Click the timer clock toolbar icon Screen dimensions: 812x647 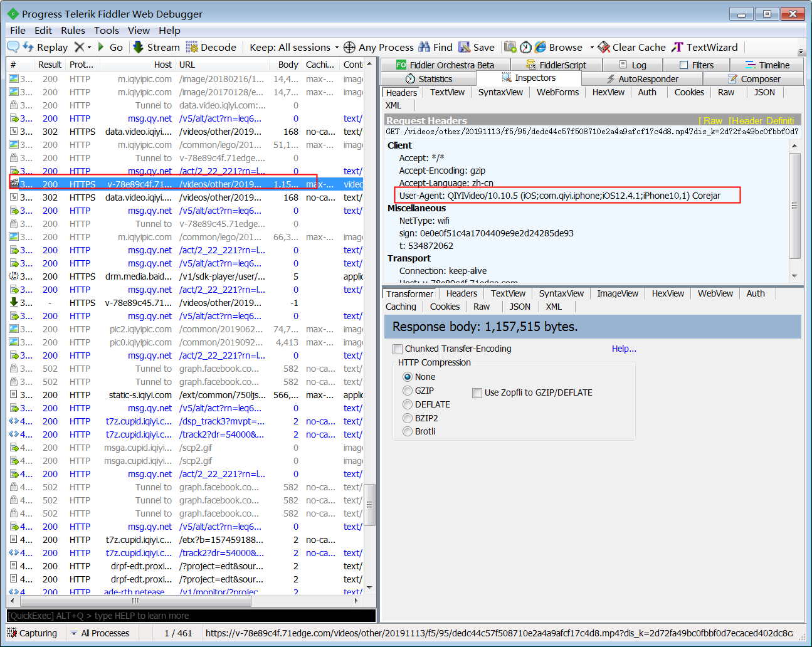coord(525,47)
